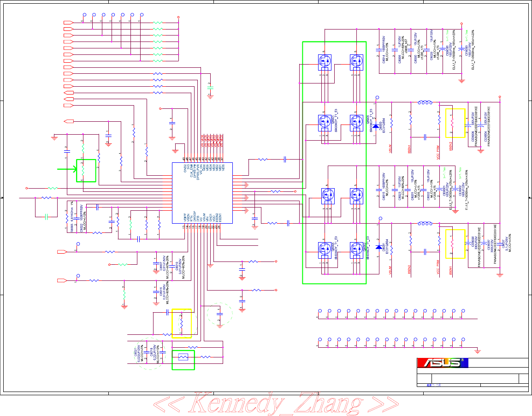Click the VDIFF pin label
This screenshot has width=532, height=416.
click(185, 218)
